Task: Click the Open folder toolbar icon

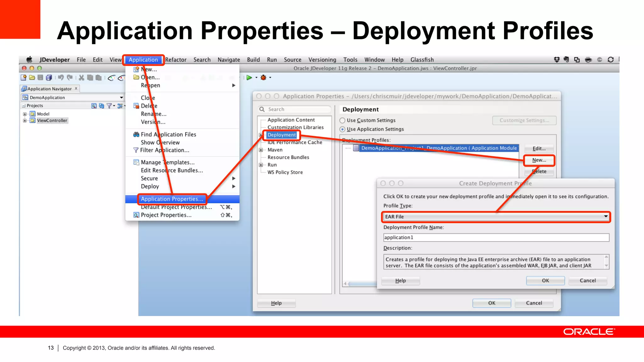Action: click(x=32, y=78)
